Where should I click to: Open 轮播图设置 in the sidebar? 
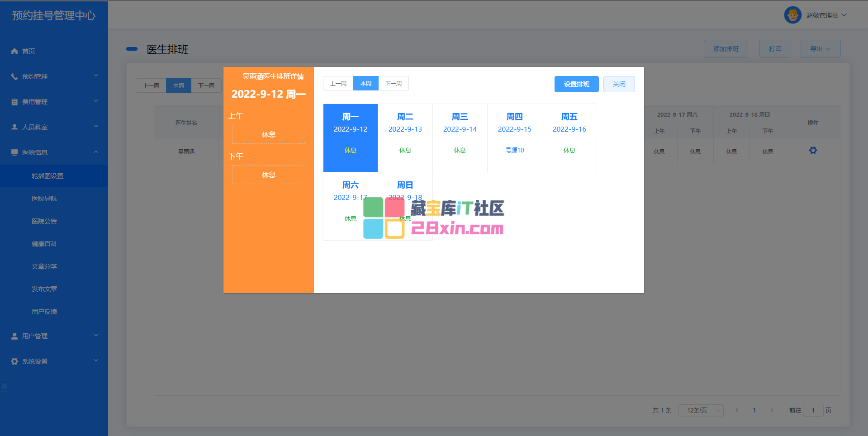[54, 176]
